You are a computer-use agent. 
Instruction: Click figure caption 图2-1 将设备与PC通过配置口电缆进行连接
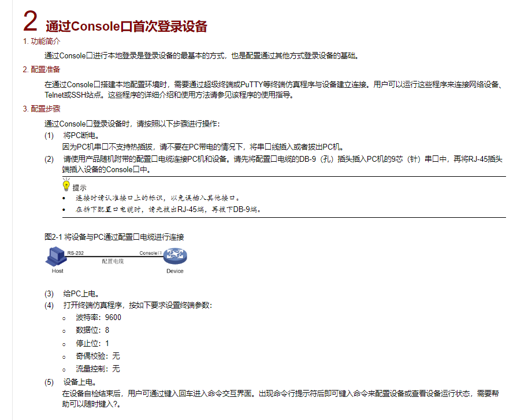114,237
